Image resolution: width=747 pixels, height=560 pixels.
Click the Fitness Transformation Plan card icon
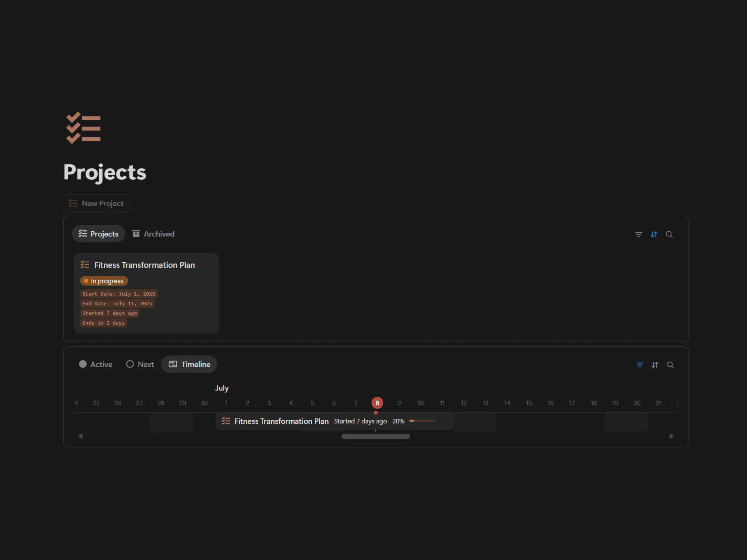tap(85, 265)
